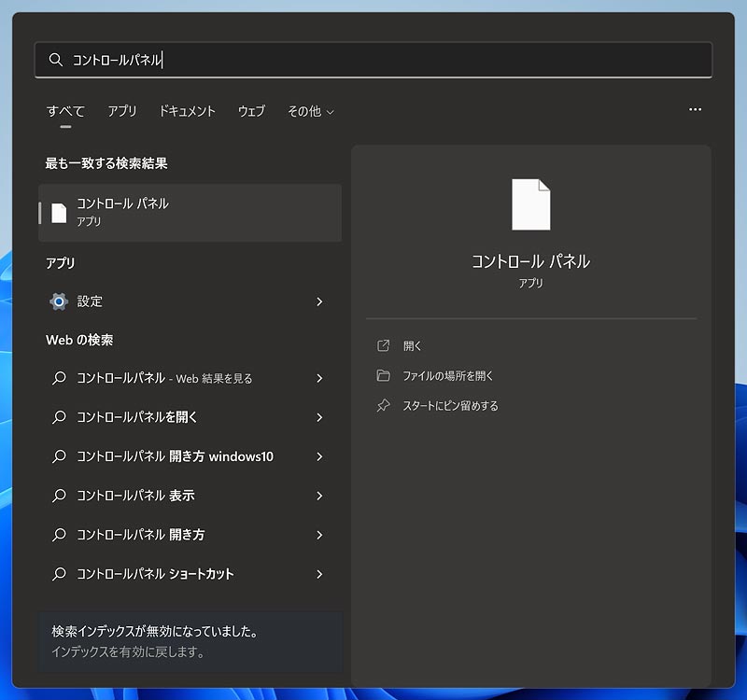Select the コントロールパネル 表示 suggestion
This screenshot has height=700, width=747.
(x=135, y=496)
